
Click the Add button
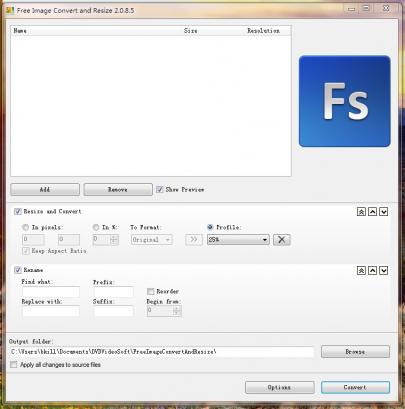click(45, 190)
